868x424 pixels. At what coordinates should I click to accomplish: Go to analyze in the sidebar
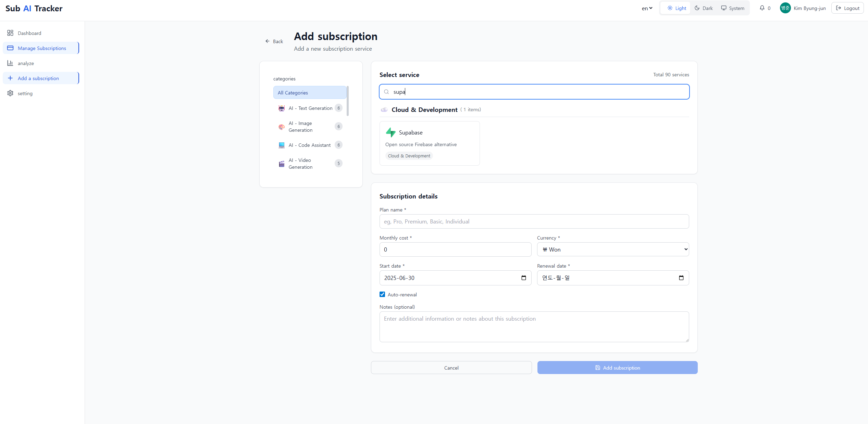pos(26,63)
